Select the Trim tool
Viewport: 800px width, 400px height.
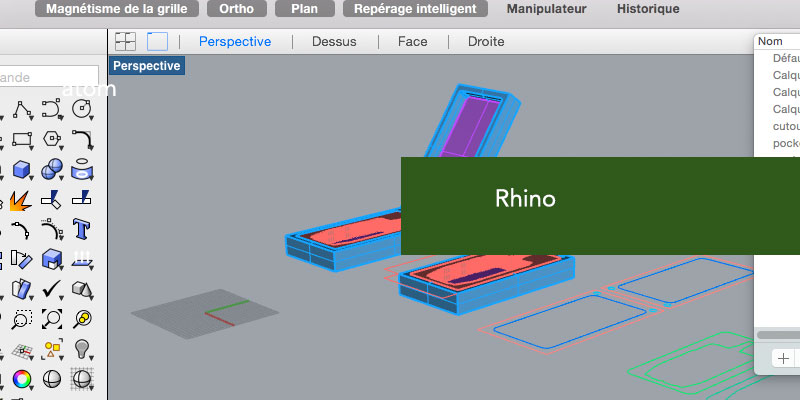pyautogui.click(x=52, y=199)
